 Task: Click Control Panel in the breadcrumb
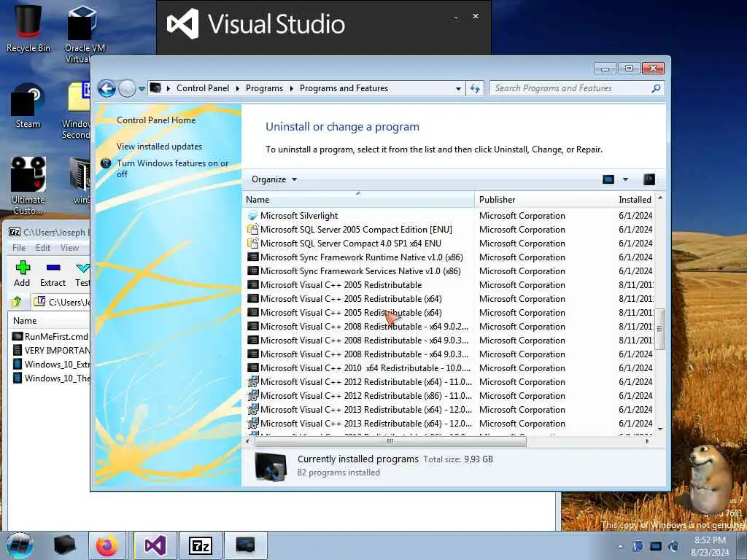[203, 88]
